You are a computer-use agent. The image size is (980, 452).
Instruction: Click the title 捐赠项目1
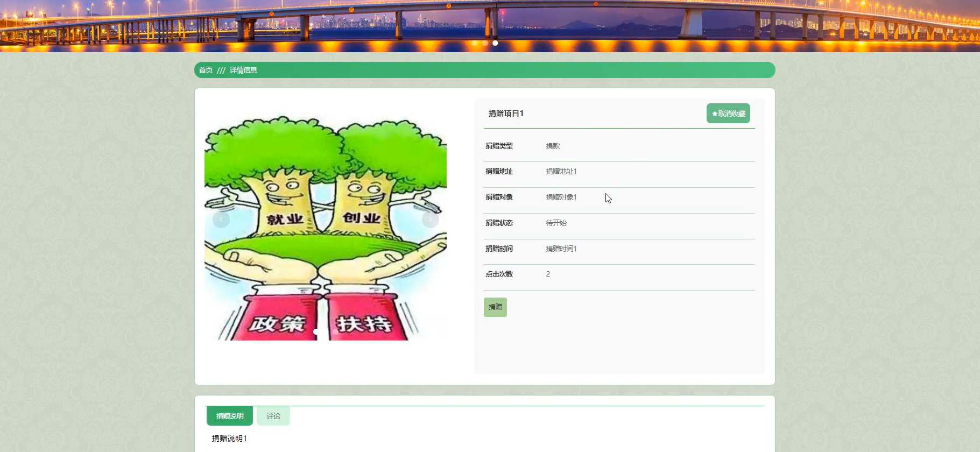coord(506,114)
